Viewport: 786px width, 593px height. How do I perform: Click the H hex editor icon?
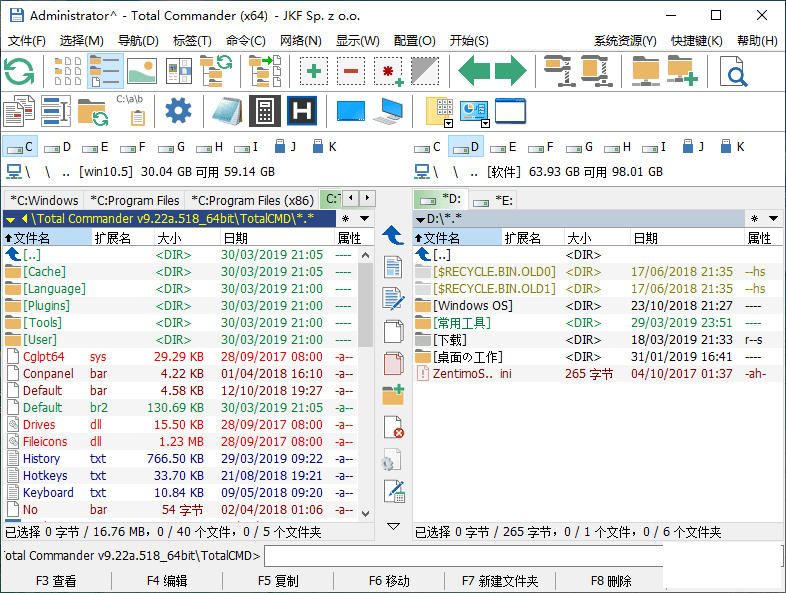302,111
